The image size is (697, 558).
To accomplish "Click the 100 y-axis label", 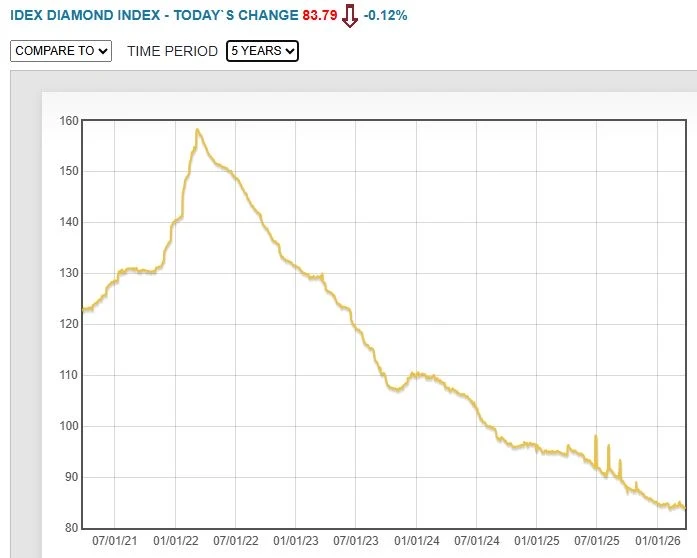I will [x=69, y=426].
